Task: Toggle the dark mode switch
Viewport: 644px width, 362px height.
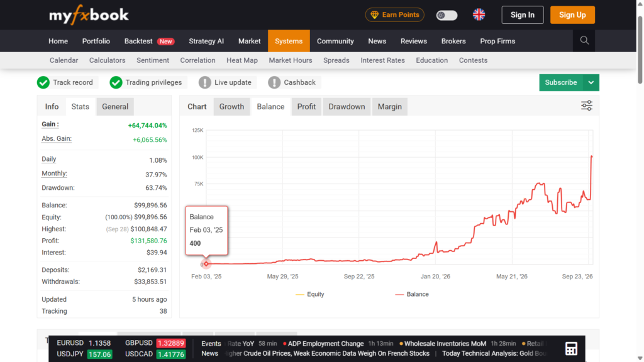Action: pyautogui.click(x=447, y=15)
